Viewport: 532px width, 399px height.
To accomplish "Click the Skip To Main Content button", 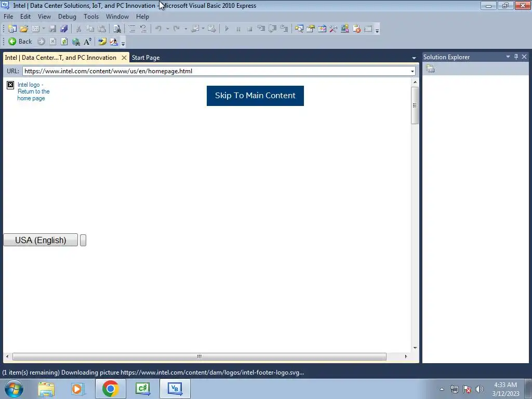I will tap(255, 96).
